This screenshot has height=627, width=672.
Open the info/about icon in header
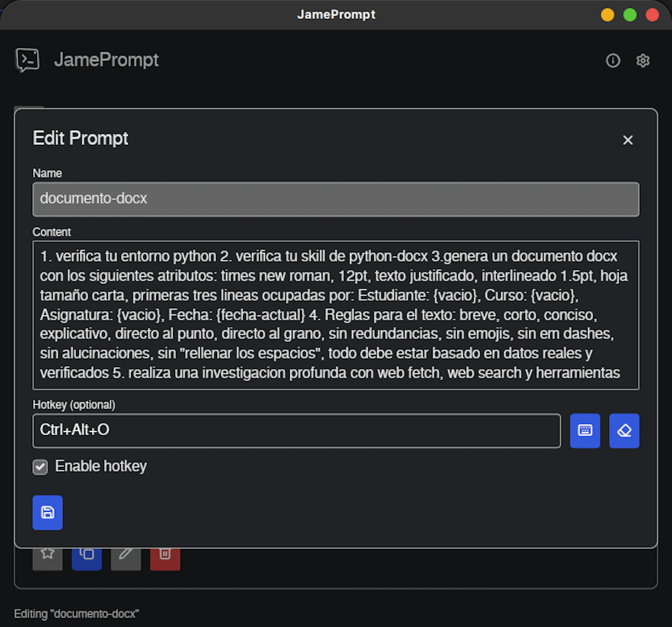pos(613,60)
